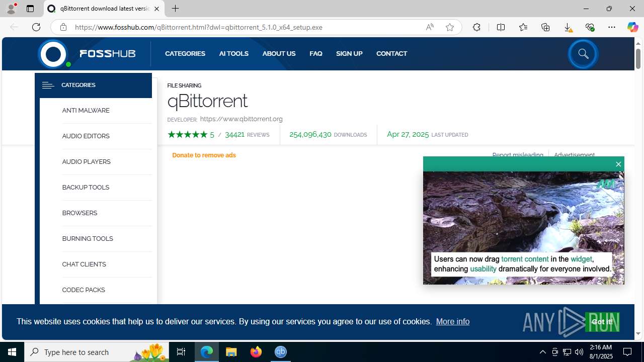
Task: Click taskbar search box
Action: [x=97, y=352]
